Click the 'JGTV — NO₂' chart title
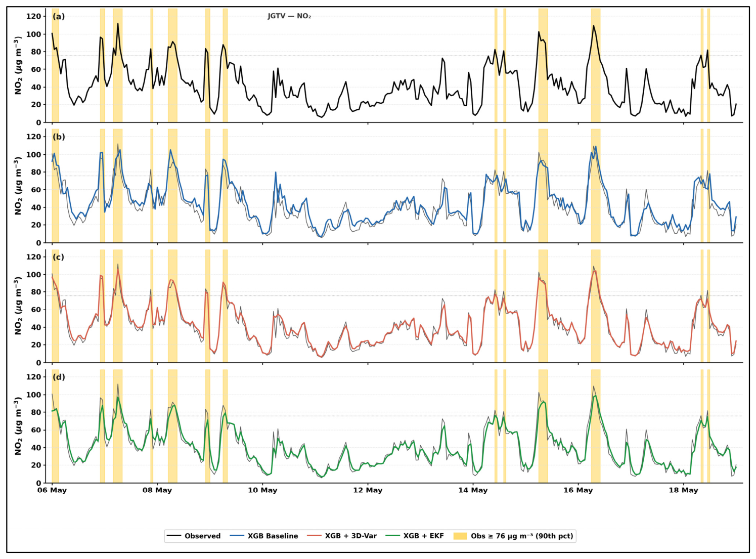This screenshot has height=559, width=756. 289,16
